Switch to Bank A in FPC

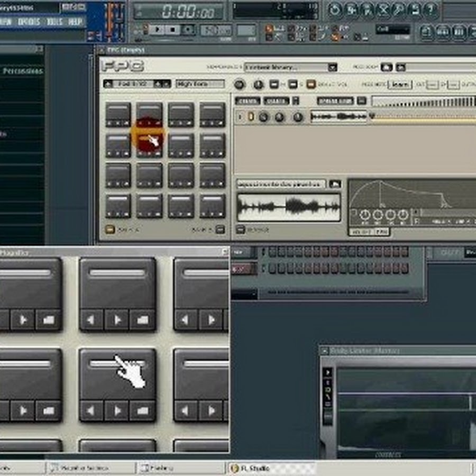[110, 229]
